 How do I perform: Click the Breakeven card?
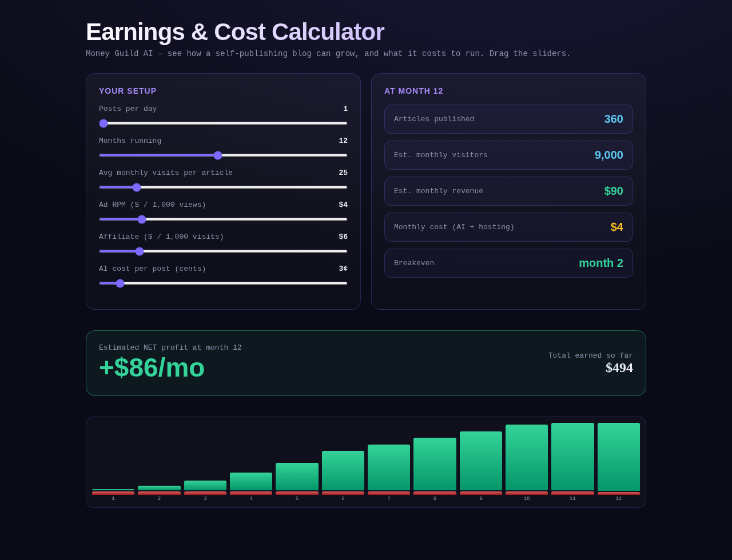tap(508, 263)
